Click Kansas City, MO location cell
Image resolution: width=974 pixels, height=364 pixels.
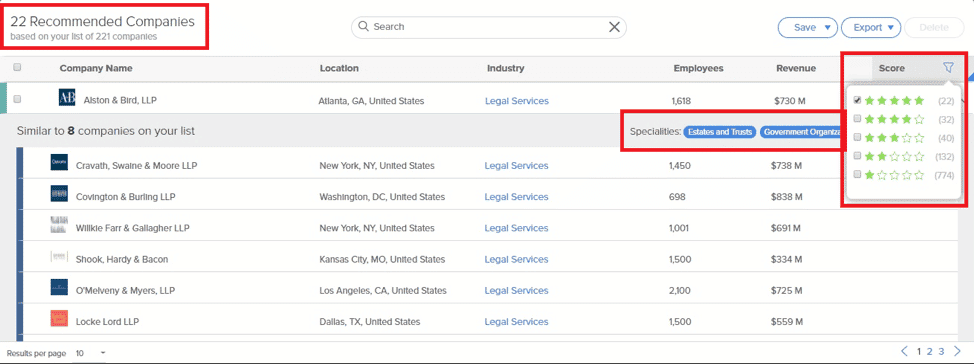(382, 259)
